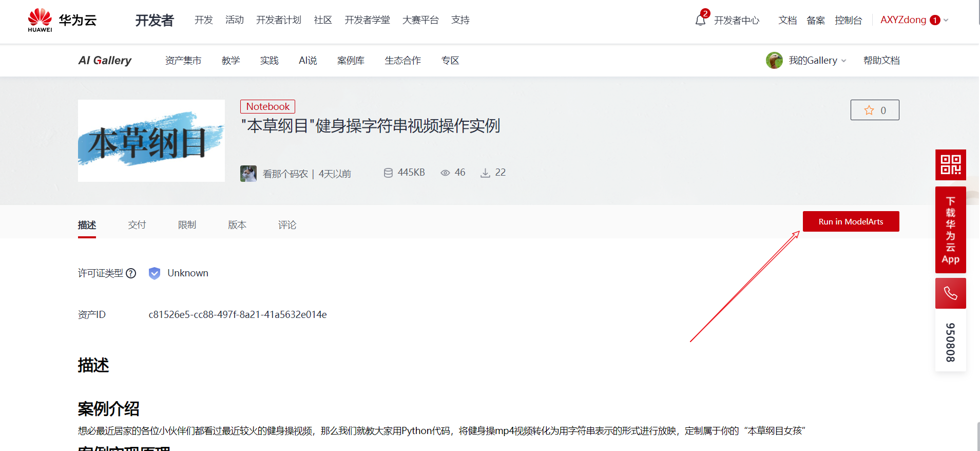Click the AXYZdong username

point(904,20)
